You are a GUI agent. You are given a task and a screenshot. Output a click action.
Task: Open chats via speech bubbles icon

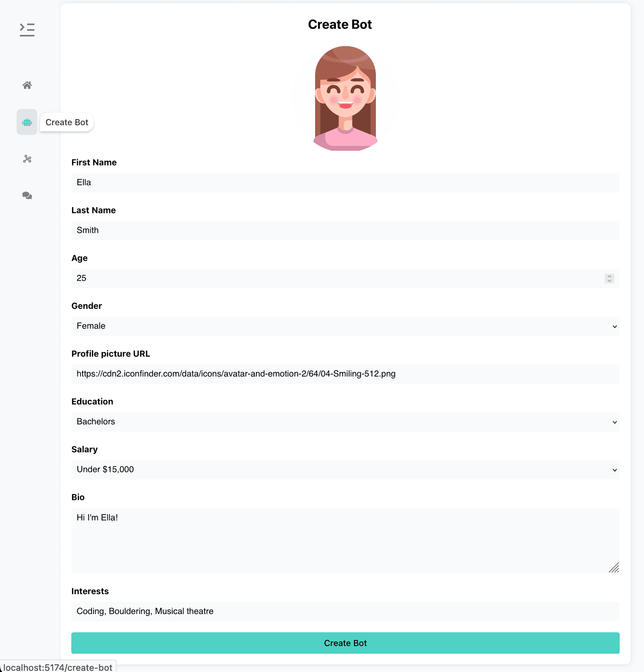coord(27,196)
